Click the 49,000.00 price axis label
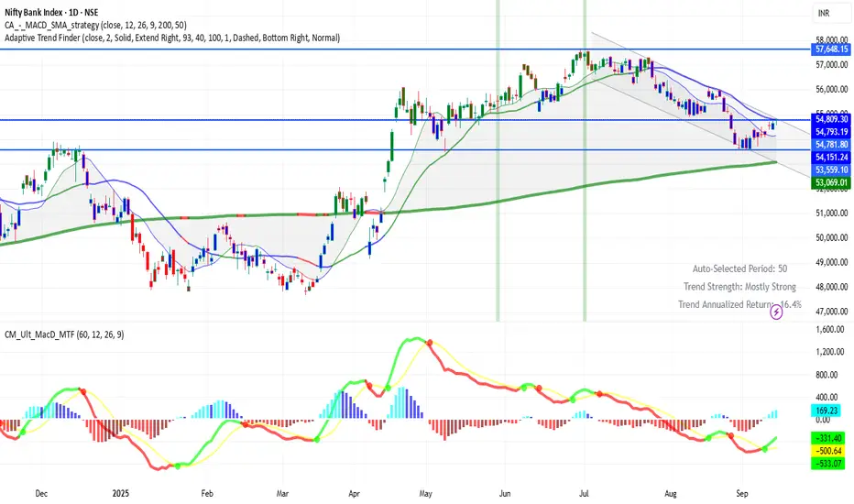This screenshot has height=504, width=854. [831, 262]
